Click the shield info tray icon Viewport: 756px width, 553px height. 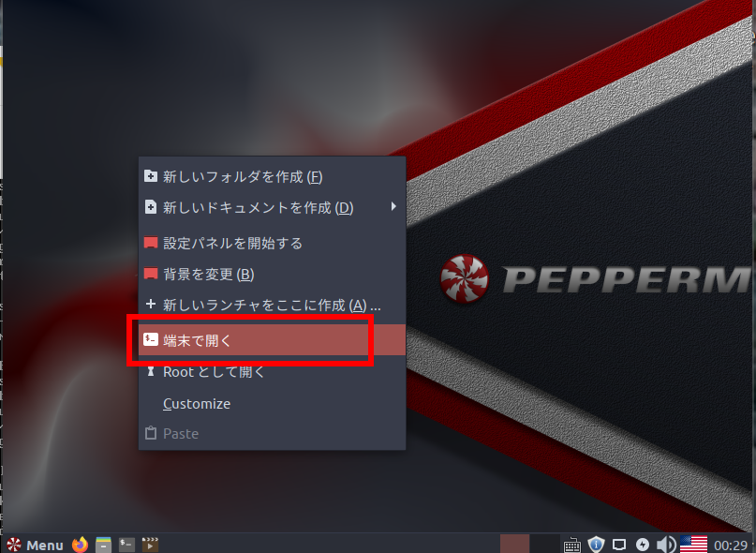coord(596,545)
